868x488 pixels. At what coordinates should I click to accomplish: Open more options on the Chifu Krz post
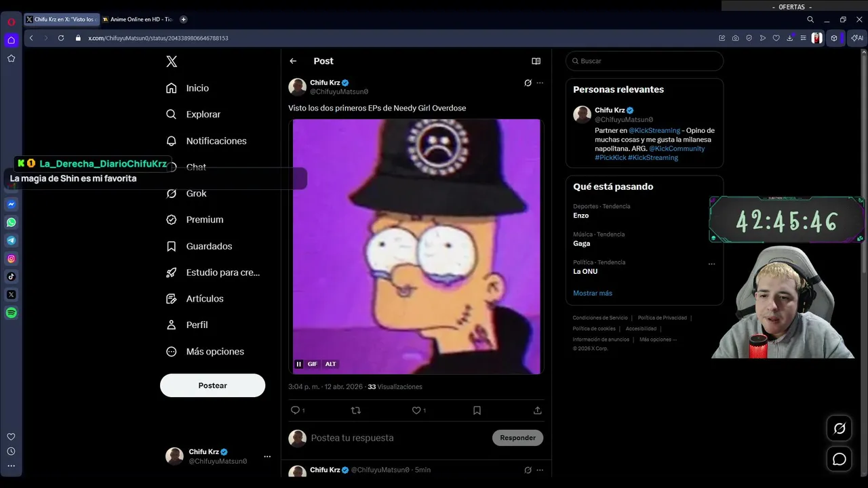(x=540, y=83)
